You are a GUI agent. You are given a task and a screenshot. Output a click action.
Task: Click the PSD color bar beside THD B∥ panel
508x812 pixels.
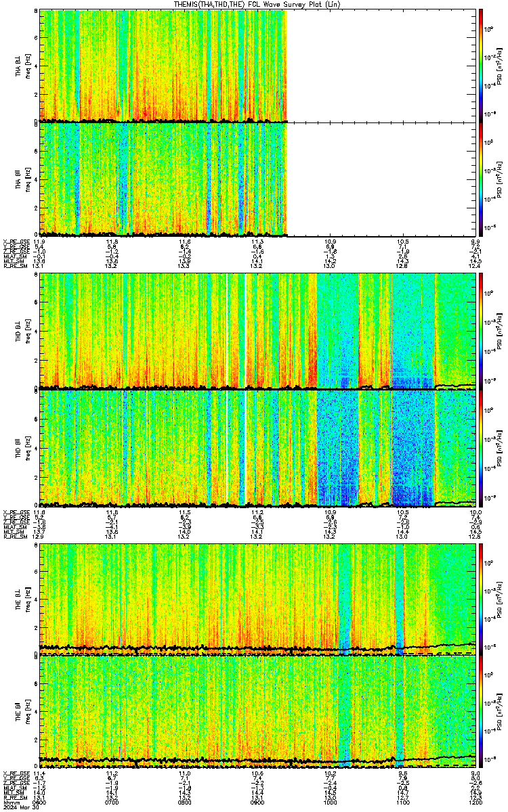click(x=481, y=448)
